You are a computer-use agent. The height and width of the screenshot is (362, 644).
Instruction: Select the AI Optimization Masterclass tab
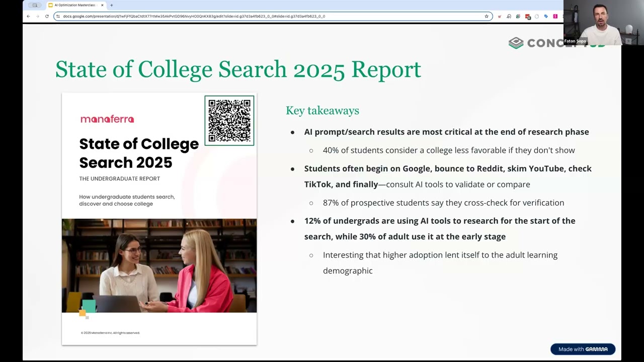point(76,5)
